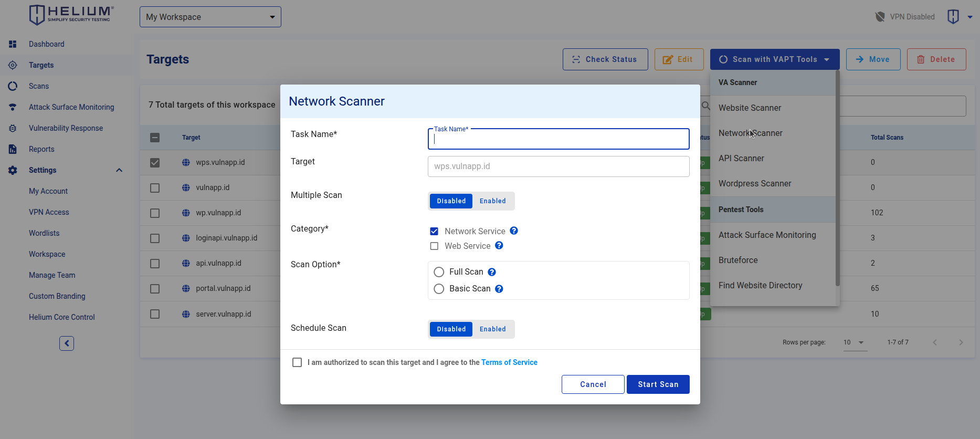The image size is (980, 439).
Task: Choose Wordpress Scanner from the menu
Action: [x=773, y=183]
